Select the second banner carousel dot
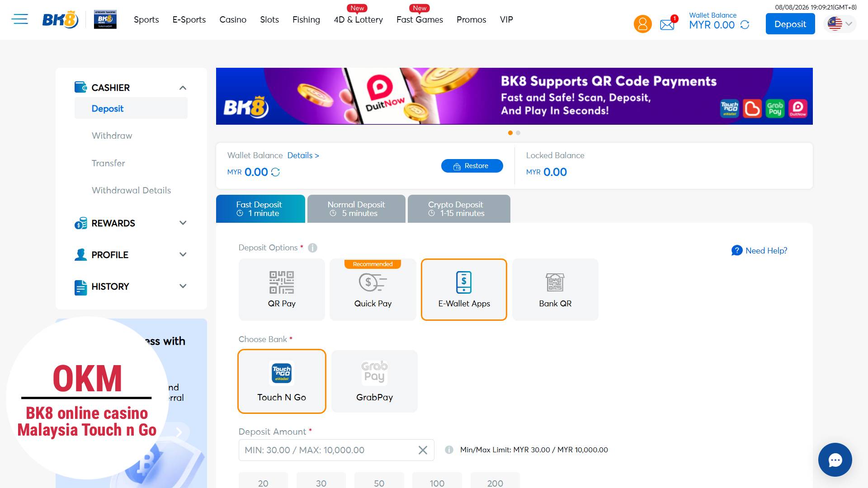Image resolution: width=868 pixels, height=488 pixels. tap(518, 133)
